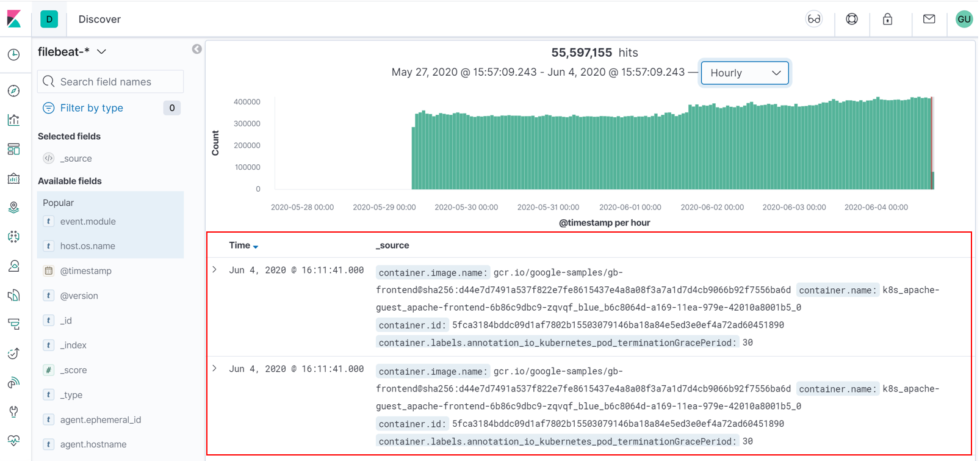Click the 55,597,155 hits count
This screenshot has width=980, height=461.
[x=582, y=53]
